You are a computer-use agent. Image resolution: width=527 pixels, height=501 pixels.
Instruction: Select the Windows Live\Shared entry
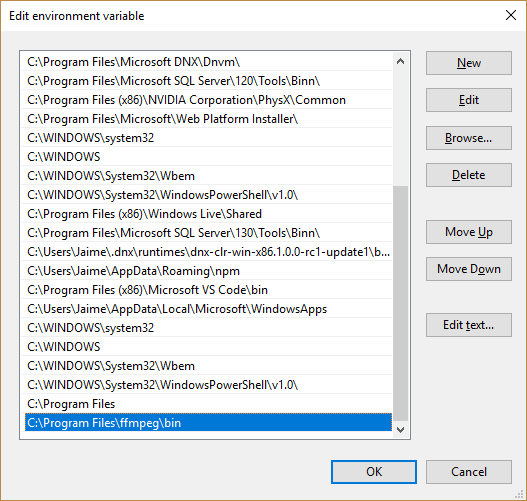click(x=206, y=214)
